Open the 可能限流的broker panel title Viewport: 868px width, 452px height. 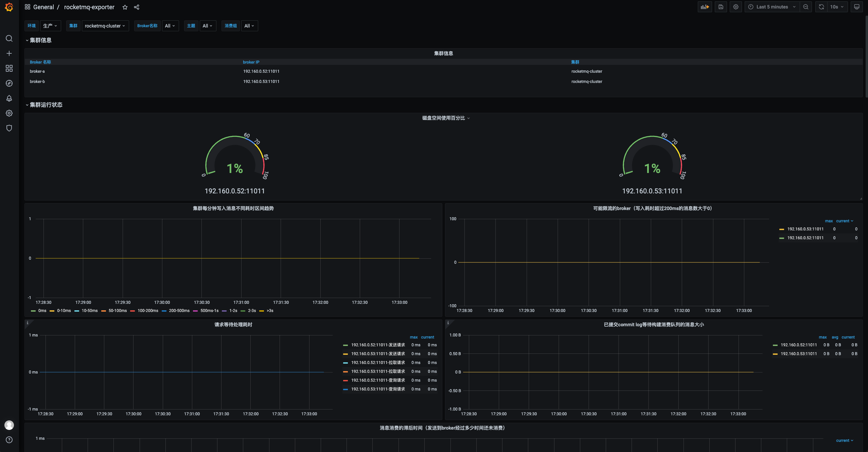(x=652, y=208)
